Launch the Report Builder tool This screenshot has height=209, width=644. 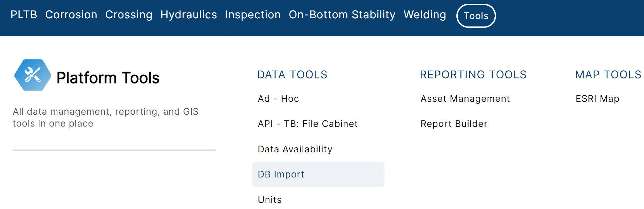454,124
